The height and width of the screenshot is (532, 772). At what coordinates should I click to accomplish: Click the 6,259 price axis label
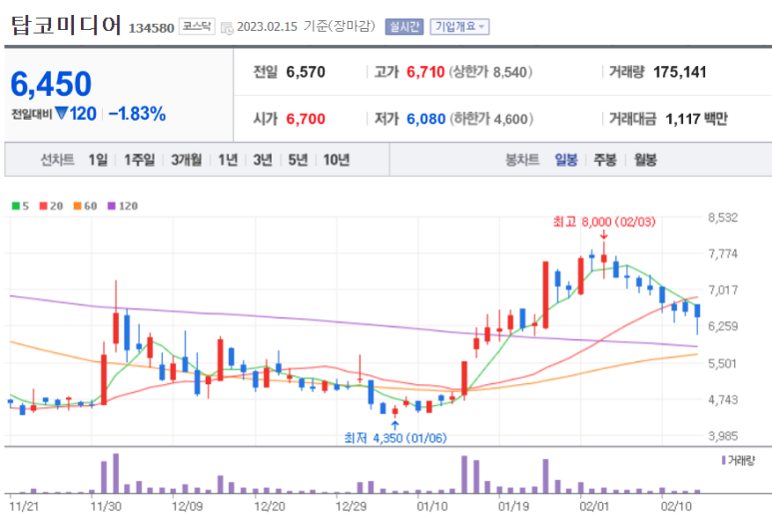723,325
